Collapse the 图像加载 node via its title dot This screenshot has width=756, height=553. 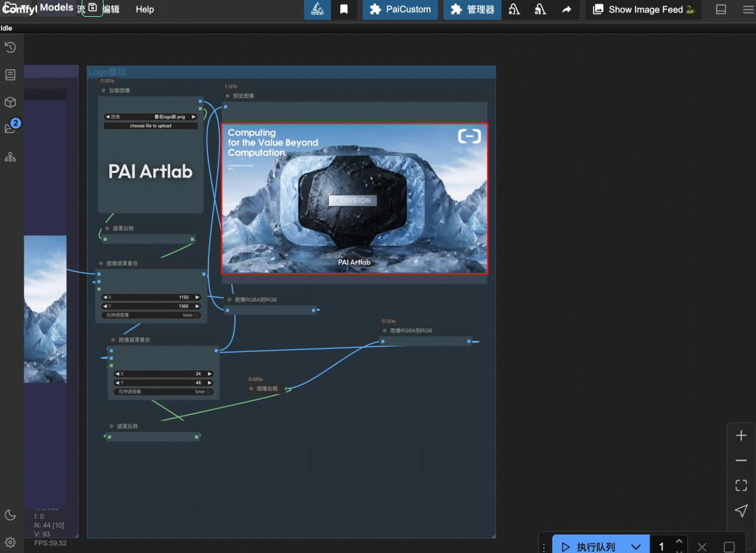[251, 388]
